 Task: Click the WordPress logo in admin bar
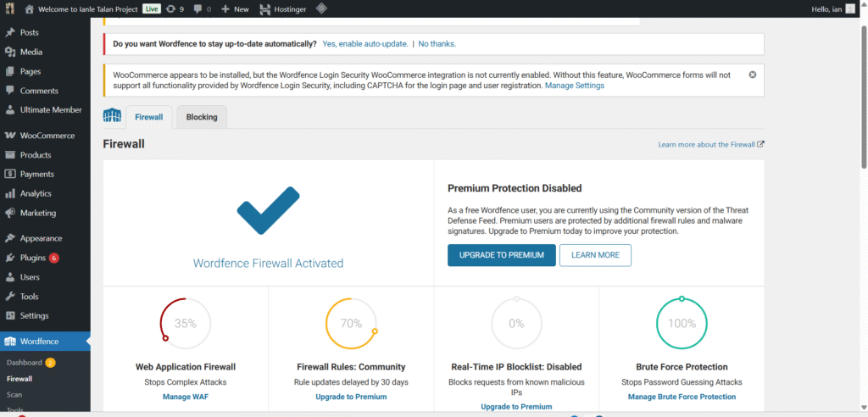coord(11,8)
